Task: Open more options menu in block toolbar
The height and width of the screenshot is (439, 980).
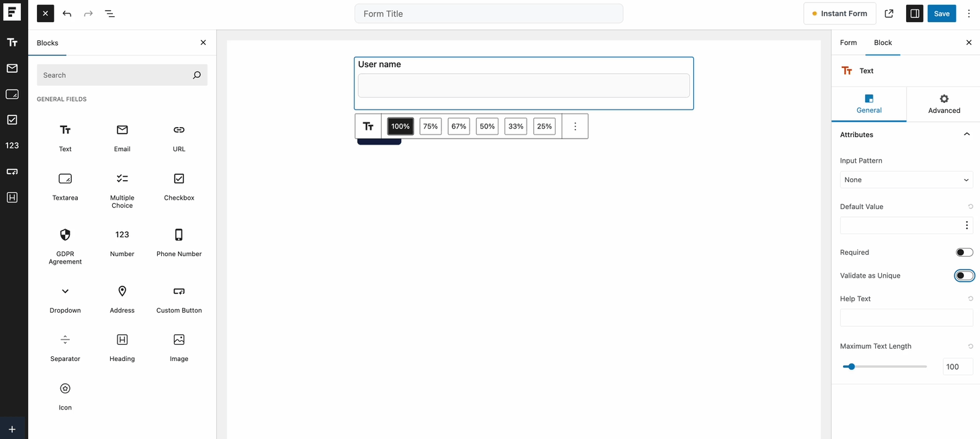Action: [x=575, y=126]
